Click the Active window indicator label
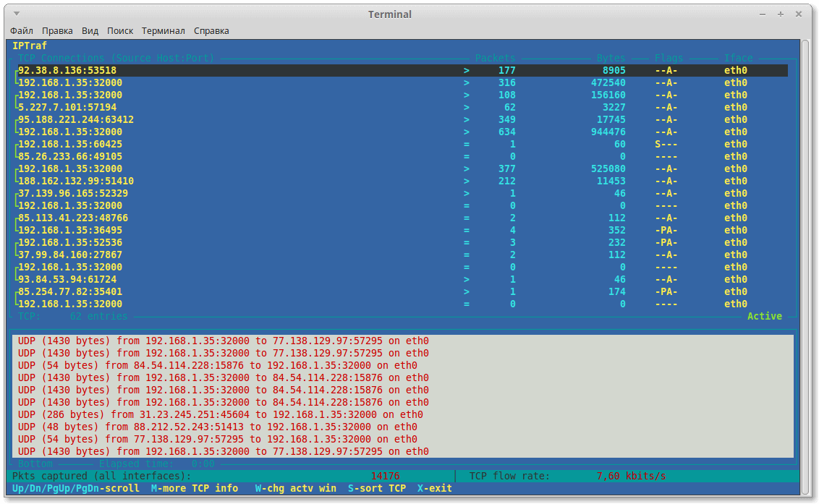Viewport: 819px width, 504px height. tap(764, 316)
